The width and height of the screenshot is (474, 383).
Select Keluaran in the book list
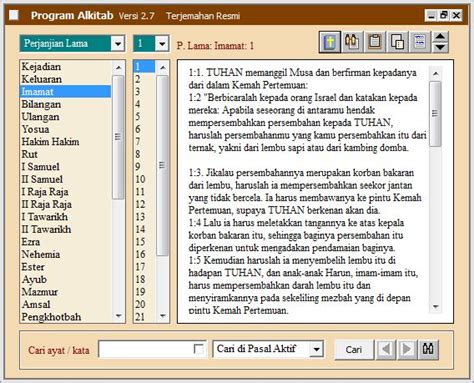[x=65, y=79]
